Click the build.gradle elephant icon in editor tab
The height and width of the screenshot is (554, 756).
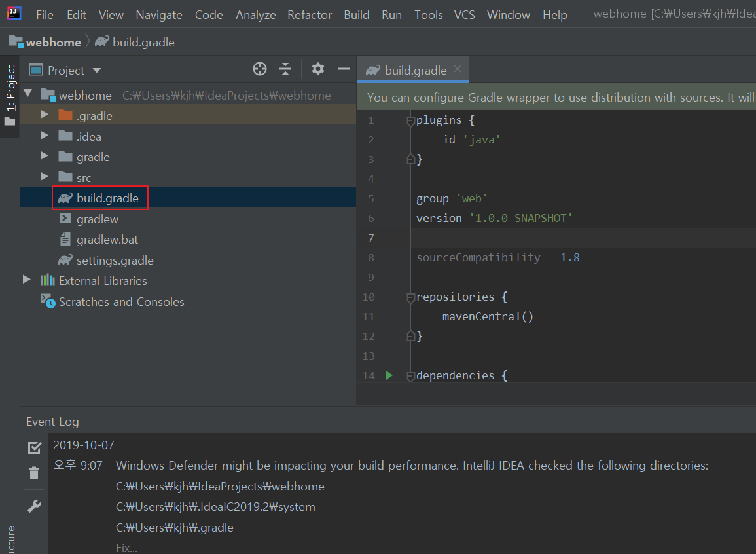point(372,70)
